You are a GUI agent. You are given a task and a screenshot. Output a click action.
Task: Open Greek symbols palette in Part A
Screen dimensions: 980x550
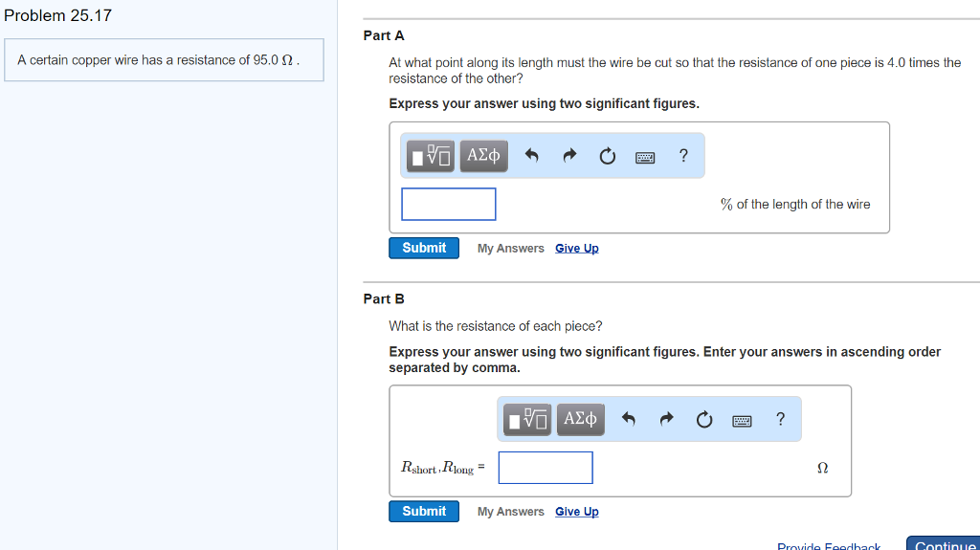point(483,156)
